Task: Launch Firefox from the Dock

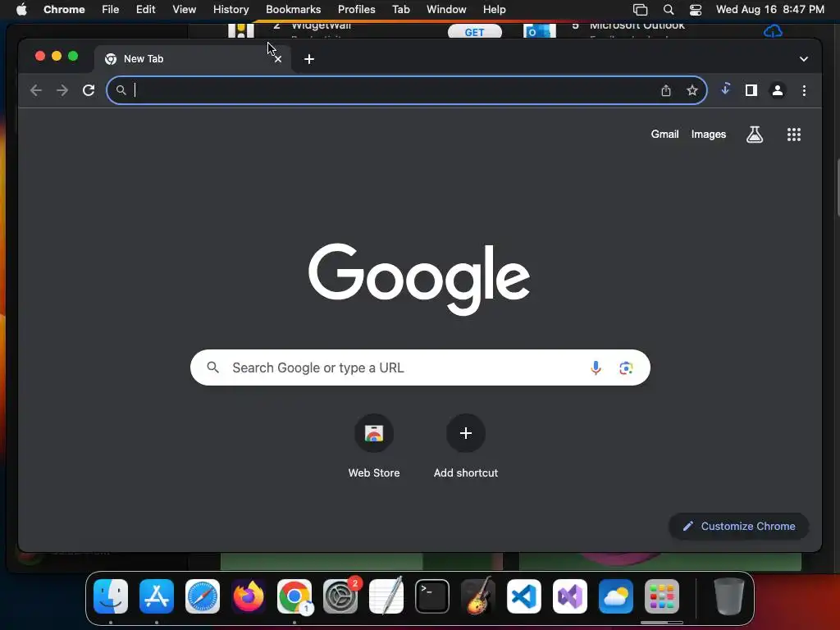Action: pyautogui.click(x=249, y=596)
